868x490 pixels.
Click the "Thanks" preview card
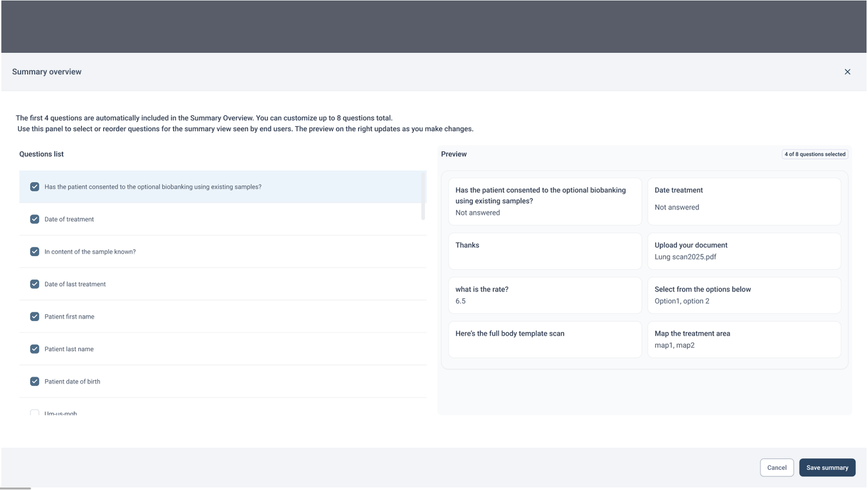tap(545, 251)
